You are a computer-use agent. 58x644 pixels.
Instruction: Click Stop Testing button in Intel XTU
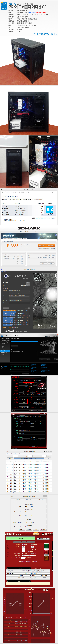point(14,346)
